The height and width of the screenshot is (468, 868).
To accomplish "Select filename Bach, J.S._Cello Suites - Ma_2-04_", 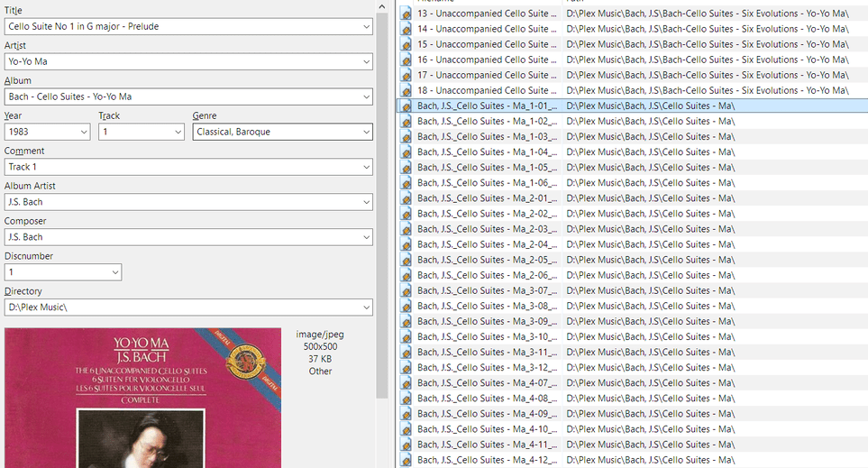I will [x=487, y=244].
